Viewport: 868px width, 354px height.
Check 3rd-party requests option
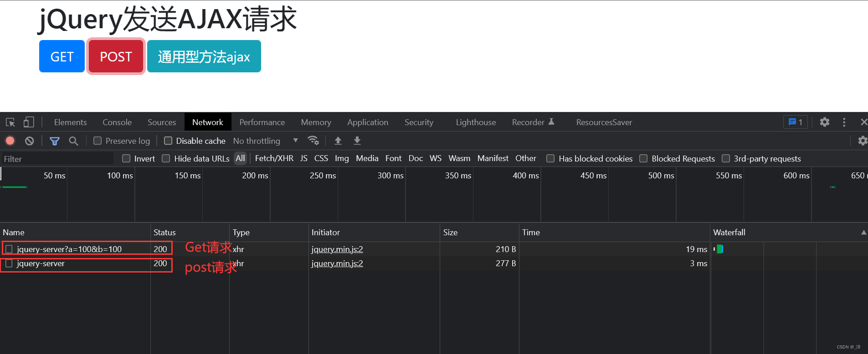(726, 158)
